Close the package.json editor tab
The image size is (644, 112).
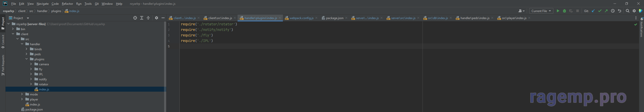(x=346, y=18)
